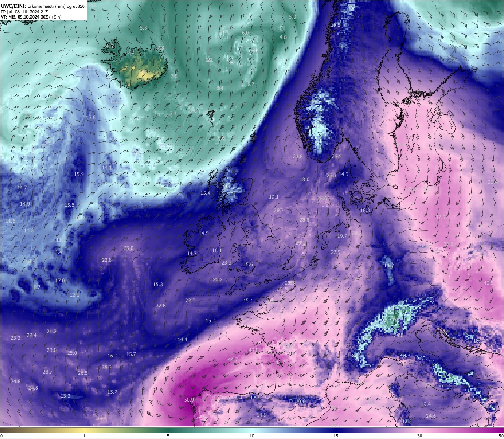Select the 23.2 value south of Wales
The image size is (504, 439).
[217, 280]
